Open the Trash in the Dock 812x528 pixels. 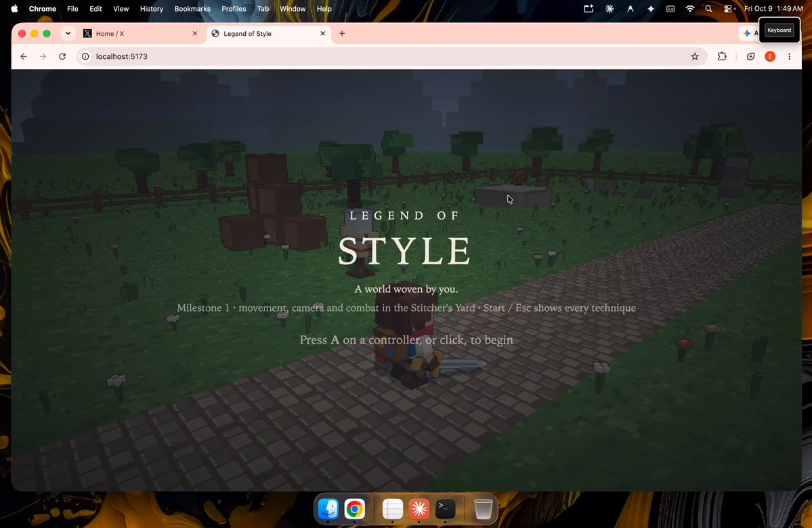[x=483, y=509]
